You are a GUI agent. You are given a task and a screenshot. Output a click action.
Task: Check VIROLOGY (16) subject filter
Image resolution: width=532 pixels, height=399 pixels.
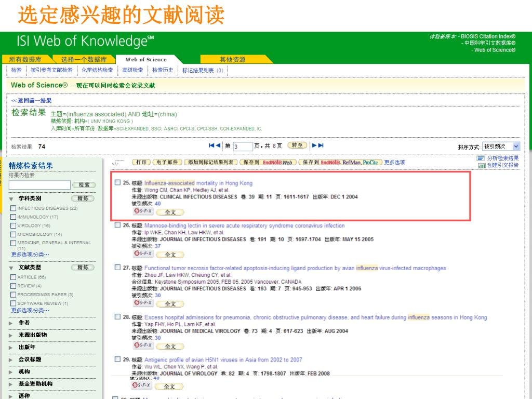tap(13, 225)
